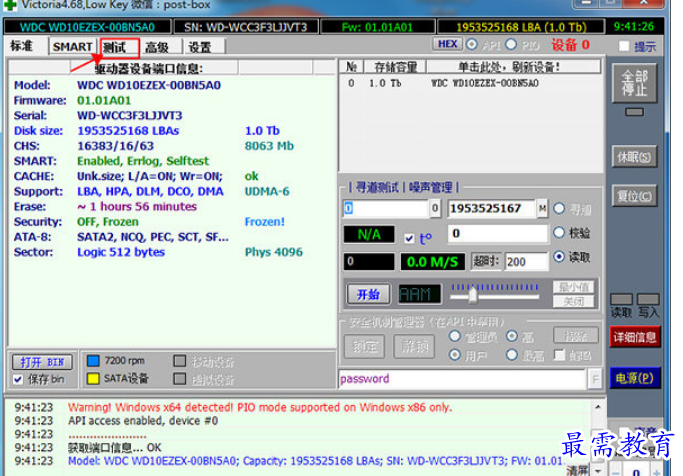This screenshot has height=476, width=683.
Task: Click the red 详细信息 button
Action: (x=635, y=337)
